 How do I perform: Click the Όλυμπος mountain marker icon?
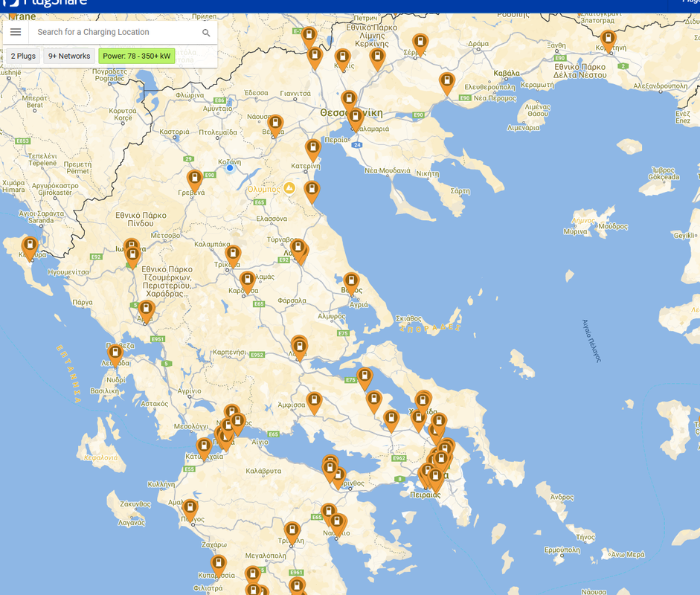click(289, 188)
